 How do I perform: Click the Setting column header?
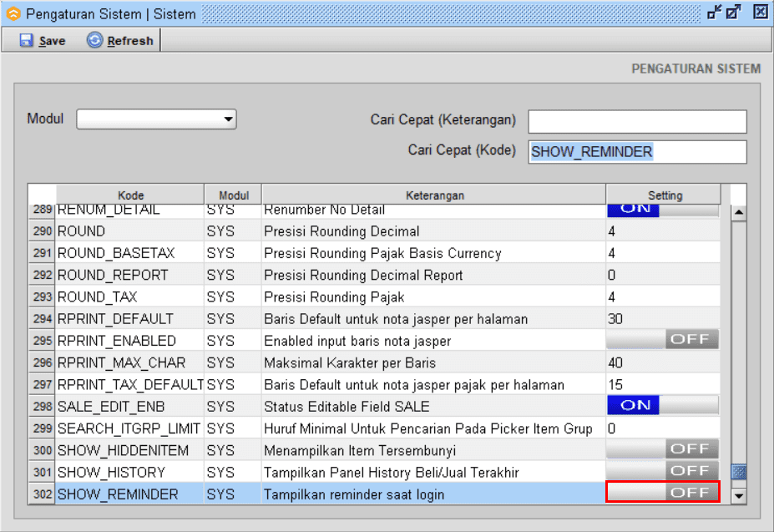coord(665,195)
